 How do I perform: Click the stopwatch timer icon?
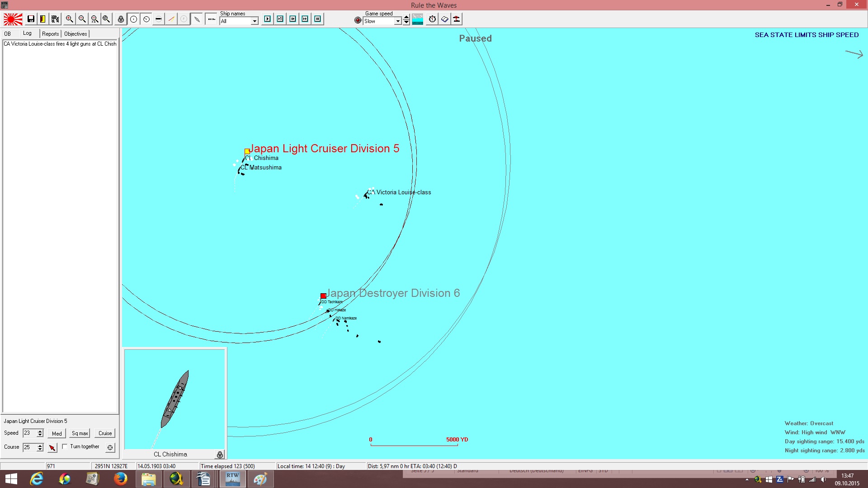pyautogui.click(x=432, y=19)
